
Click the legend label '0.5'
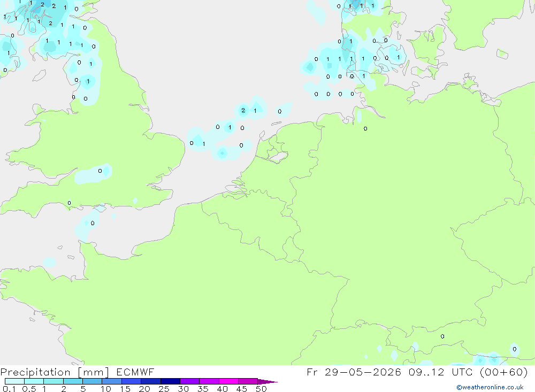point(29,389)
